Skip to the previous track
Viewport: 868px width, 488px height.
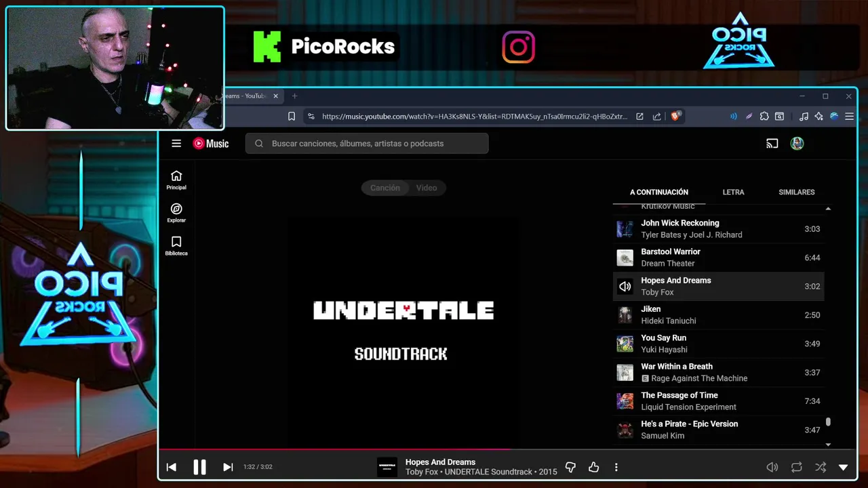(172, 467)
